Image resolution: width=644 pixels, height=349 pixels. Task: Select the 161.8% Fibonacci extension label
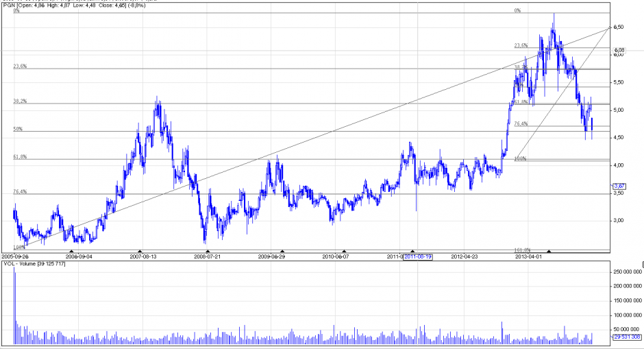pyautogui.click(x=523, y=250)
